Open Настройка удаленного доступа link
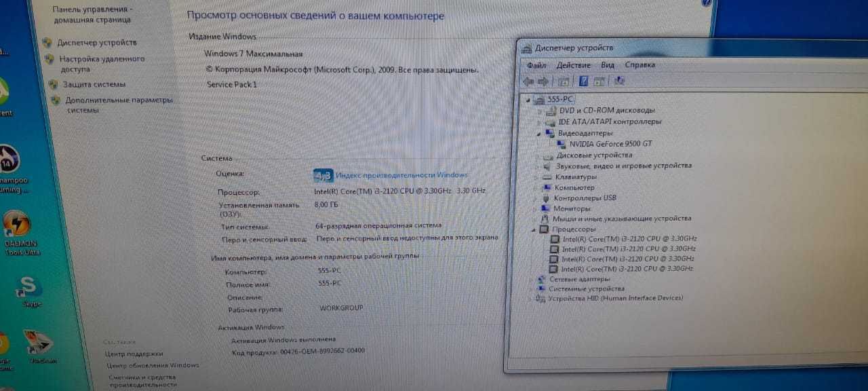Image resolution: width=868 pixels, height=391 pixels. point(102,64)
